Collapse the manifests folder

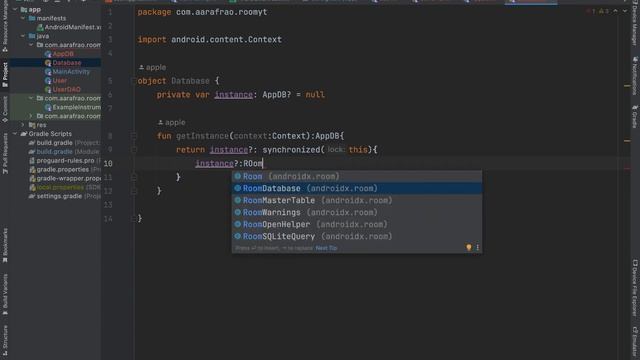pyautogui.click(x=23, y=18)
